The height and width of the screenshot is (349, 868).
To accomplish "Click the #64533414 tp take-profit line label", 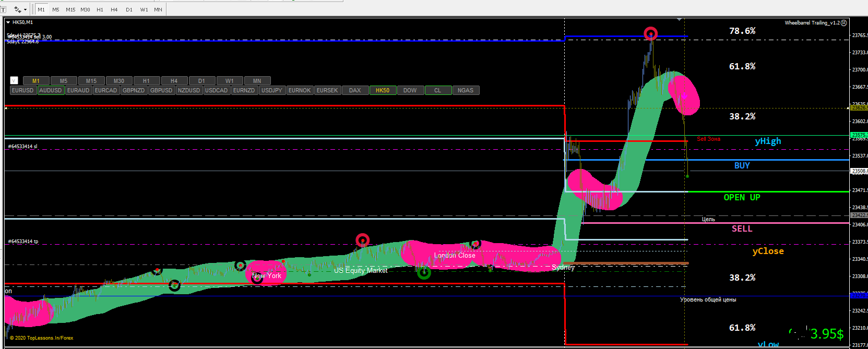I will [23, 242].
